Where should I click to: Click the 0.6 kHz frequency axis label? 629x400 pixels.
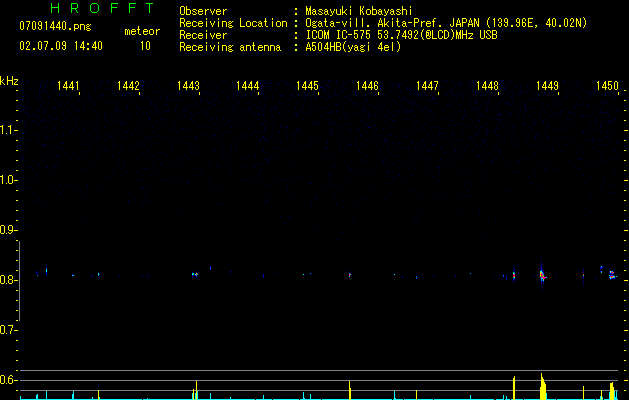pyautogui.click(x=8, y=380)
